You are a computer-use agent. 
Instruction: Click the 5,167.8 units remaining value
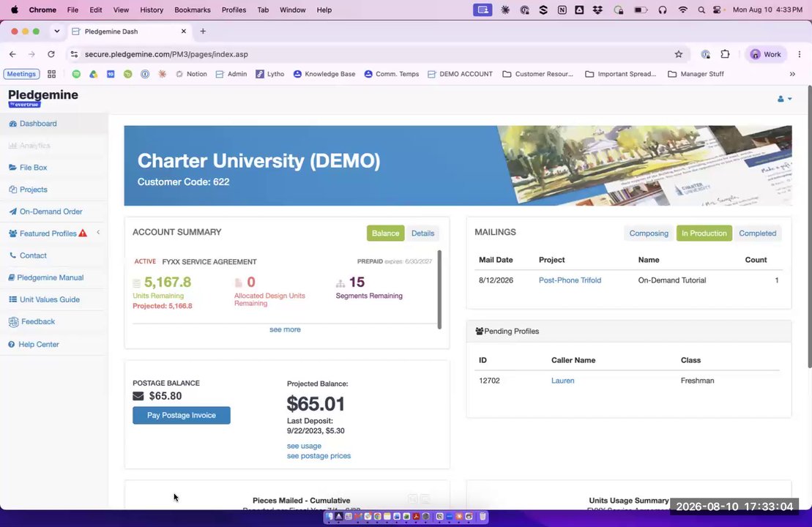point(167,282)
